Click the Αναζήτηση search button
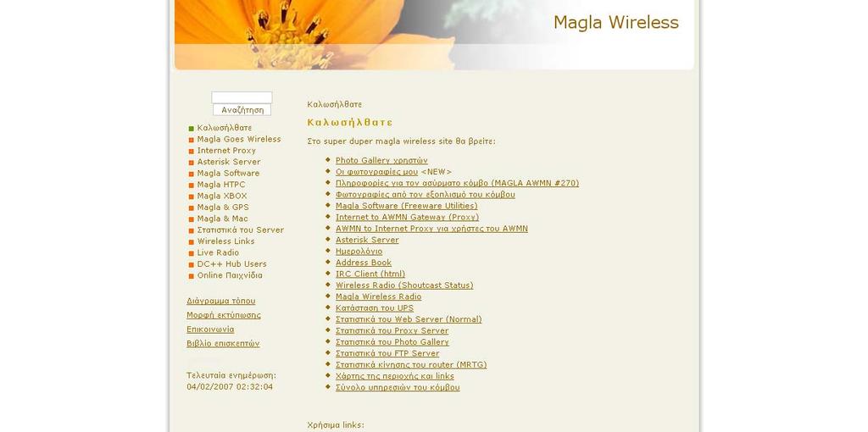868x432 pixels. point(242,110)
